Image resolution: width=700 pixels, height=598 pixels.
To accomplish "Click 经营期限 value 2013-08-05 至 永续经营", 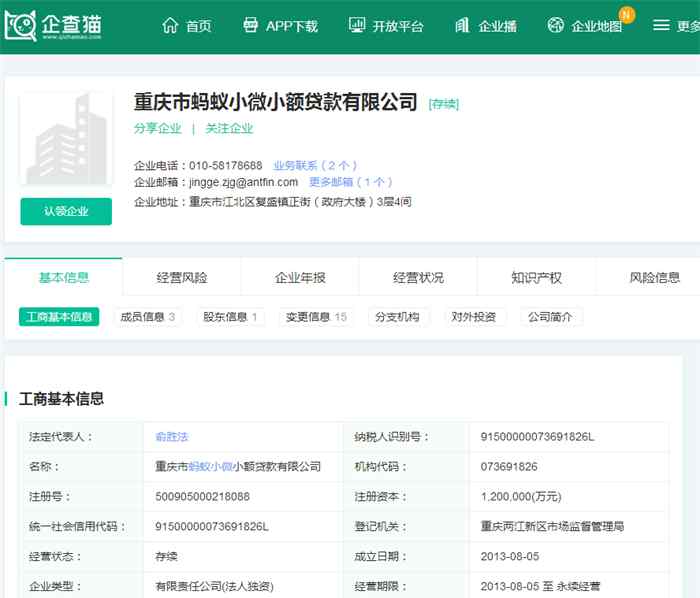I will tap(540, 586).
